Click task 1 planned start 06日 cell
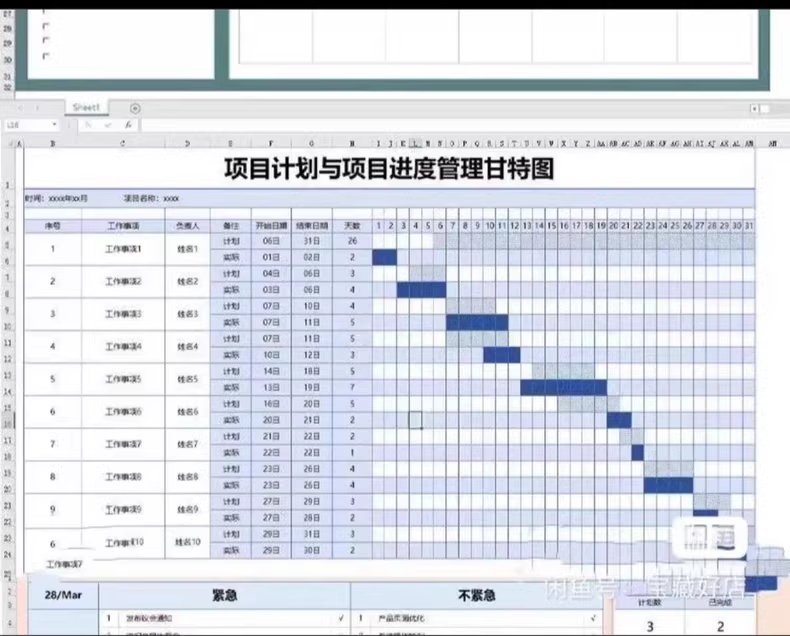This screenshot has width=790, height=636. (271, 241)
